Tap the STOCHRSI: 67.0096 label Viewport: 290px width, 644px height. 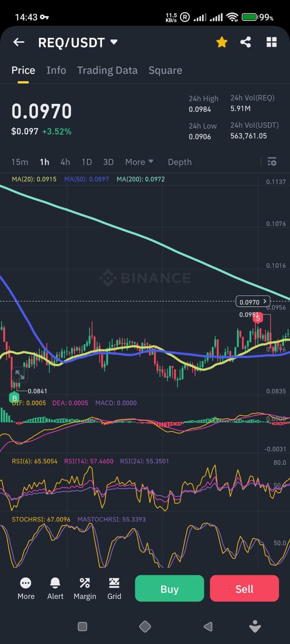[41, 519]
